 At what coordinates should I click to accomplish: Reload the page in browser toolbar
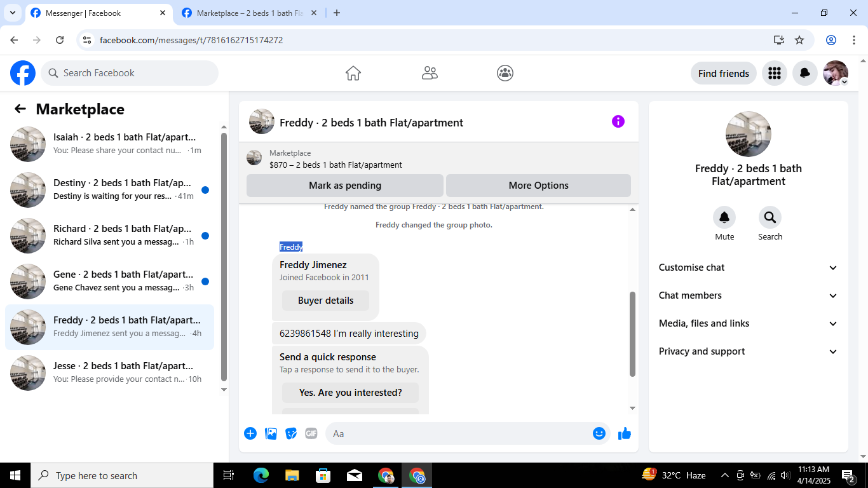point(60,40)
